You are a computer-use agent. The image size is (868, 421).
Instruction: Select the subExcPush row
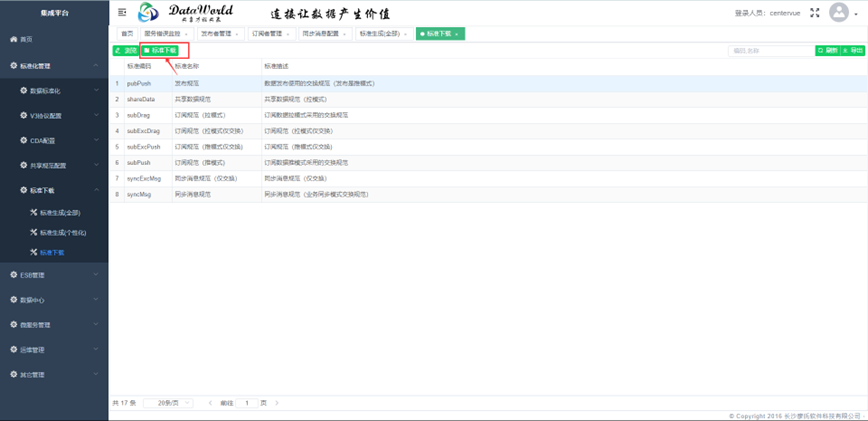(488, 147)
